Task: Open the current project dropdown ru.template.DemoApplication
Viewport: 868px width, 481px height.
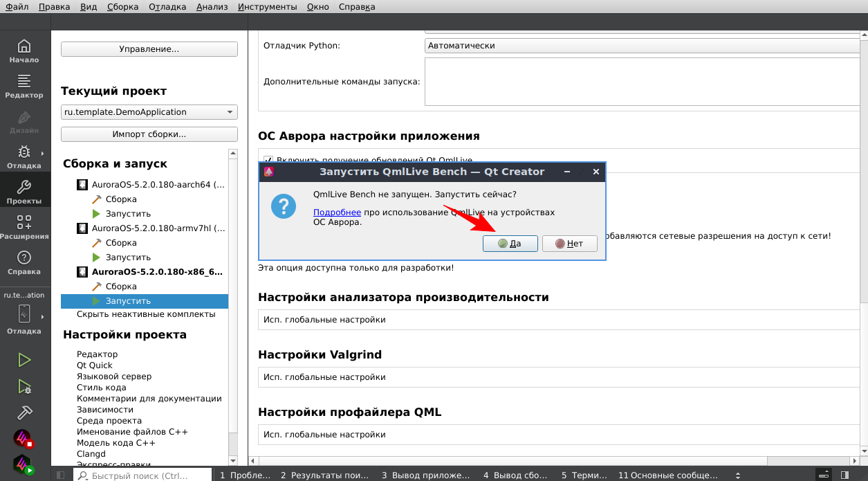Action: [x=149, y=111]
